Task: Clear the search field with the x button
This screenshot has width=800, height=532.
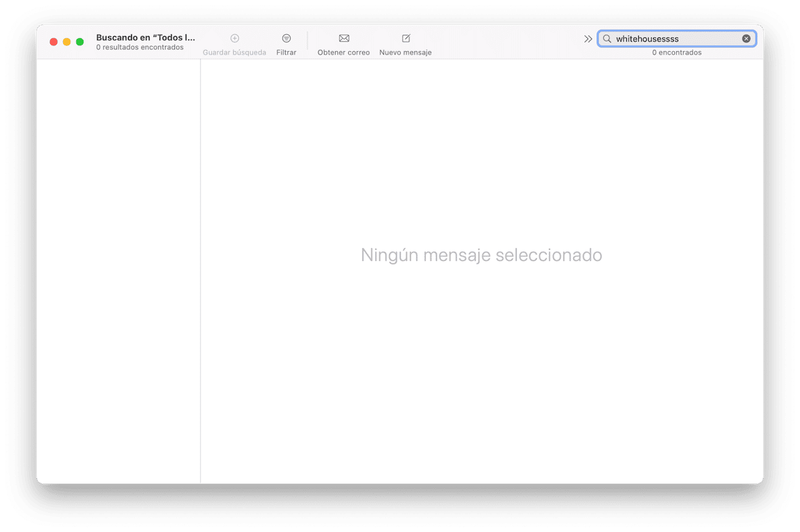Action: pyautogui.click(x=746, y=39)
